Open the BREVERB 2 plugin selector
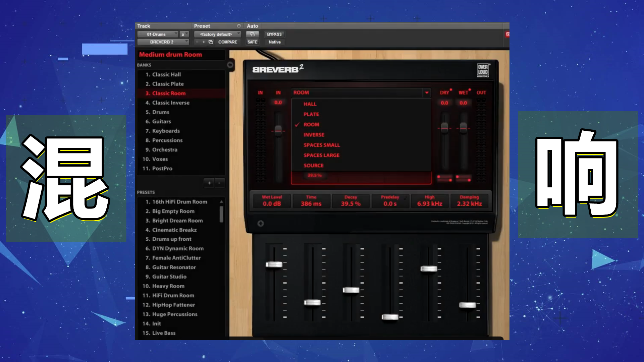This screenshot has width=644, height=362. tap(163, 42)
